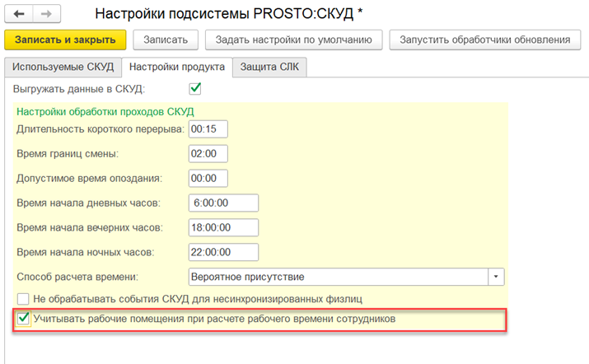Enable 'Не обрабатывать события СКУД' checkbox
This screenshot has height=364, width=589.
point(24,298)
